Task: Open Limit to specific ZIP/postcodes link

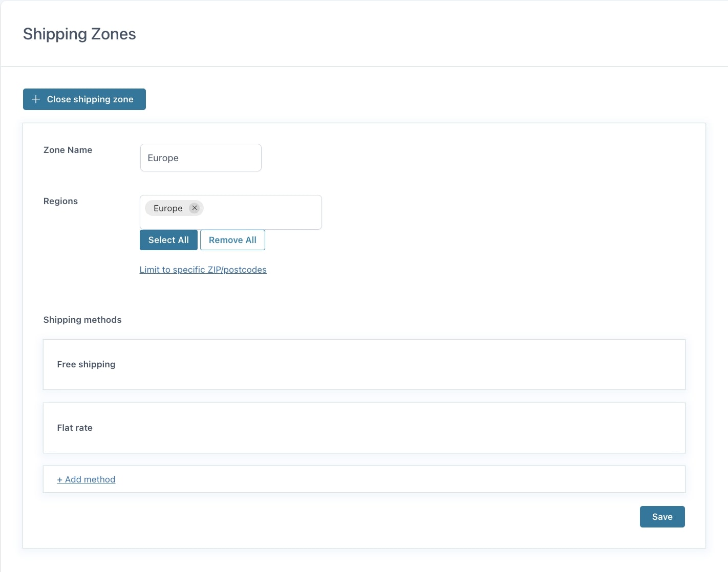Action: pos(203,270)
